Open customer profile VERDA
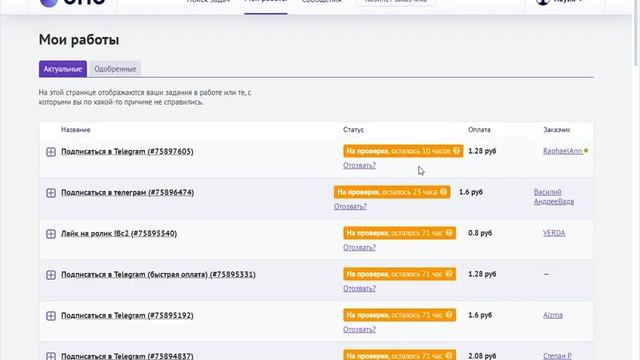This screenshot has height=360, width=640. [554, 233]
